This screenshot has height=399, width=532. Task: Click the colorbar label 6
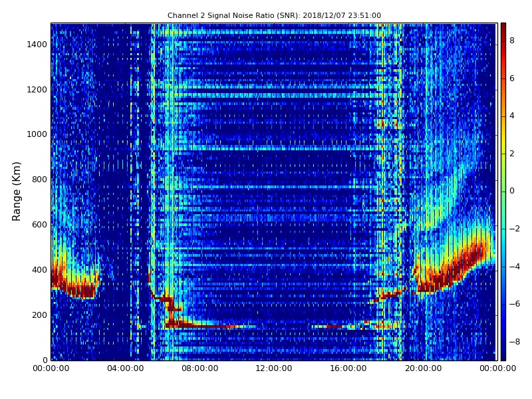pos(512,78)
